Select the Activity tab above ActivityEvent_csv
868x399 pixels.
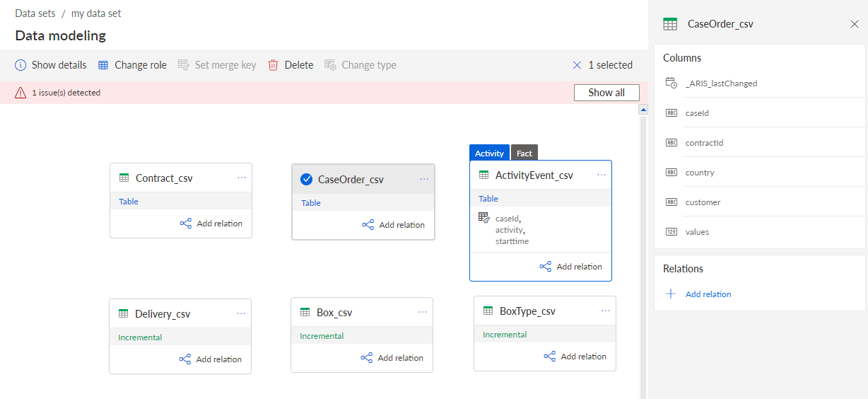(489, 153)
